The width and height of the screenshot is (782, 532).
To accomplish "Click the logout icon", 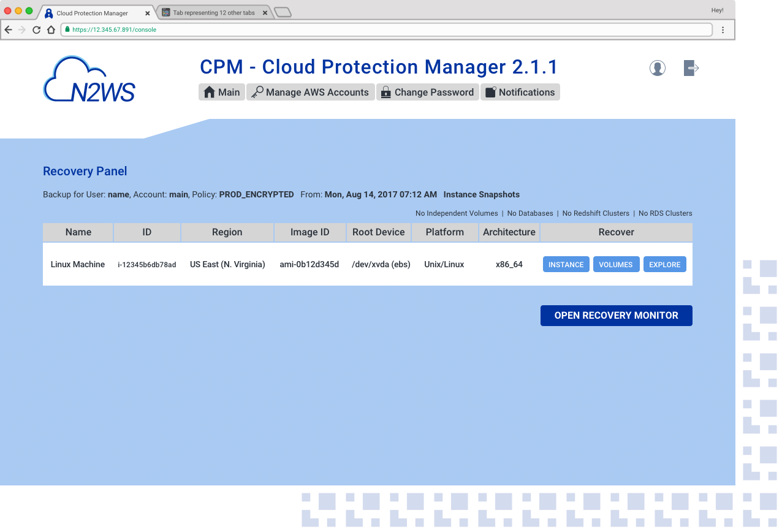I will (691, 68).
